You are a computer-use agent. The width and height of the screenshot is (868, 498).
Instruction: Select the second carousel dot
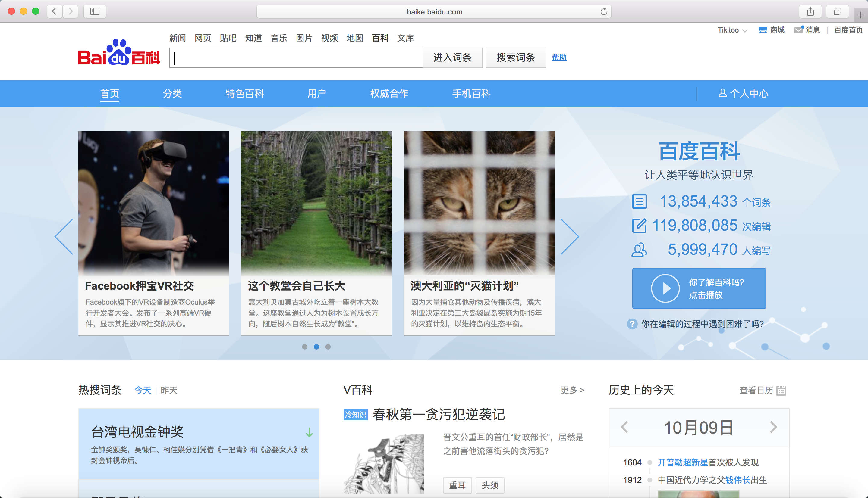coord(316,347)
